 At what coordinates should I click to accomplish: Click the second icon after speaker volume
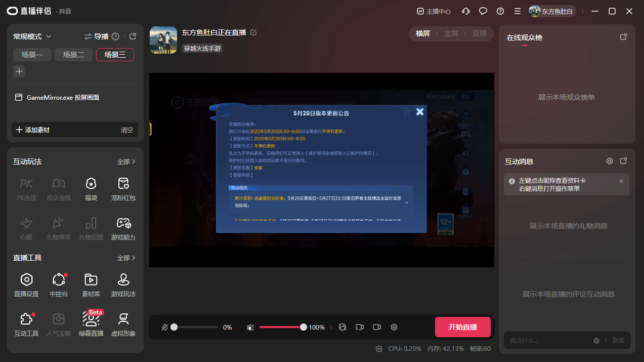click(x=360, y=327)
